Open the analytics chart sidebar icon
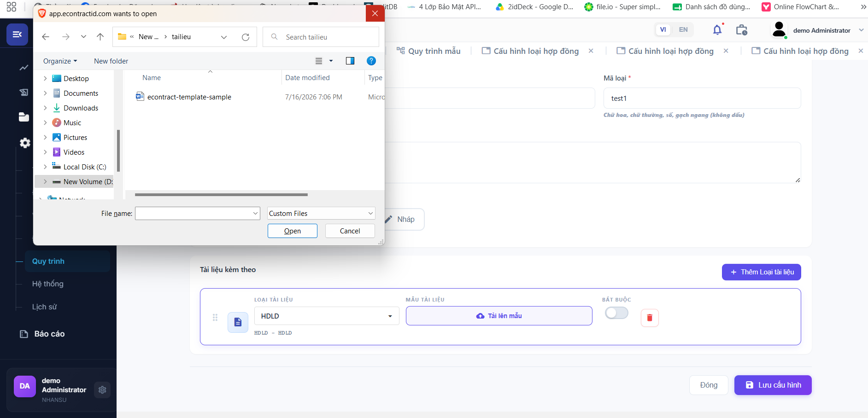 [24, 68]
